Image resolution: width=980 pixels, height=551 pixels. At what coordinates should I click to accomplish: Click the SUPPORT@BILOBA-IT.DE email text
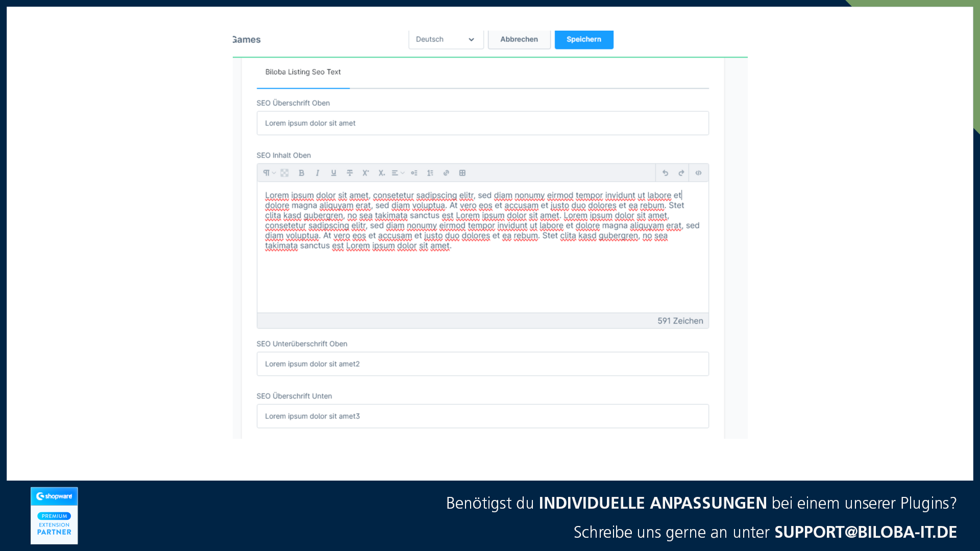(x=866, y=532)
